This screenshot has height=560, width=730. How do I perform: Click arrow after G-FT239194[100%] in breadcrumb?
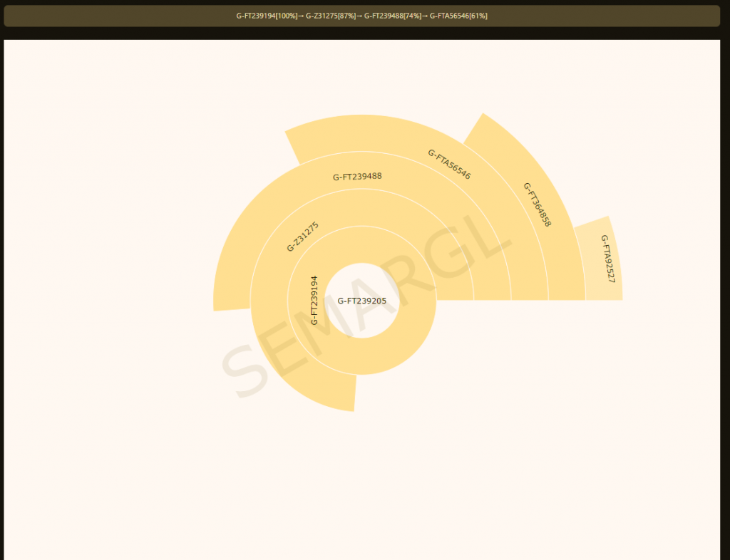(301, 16)
